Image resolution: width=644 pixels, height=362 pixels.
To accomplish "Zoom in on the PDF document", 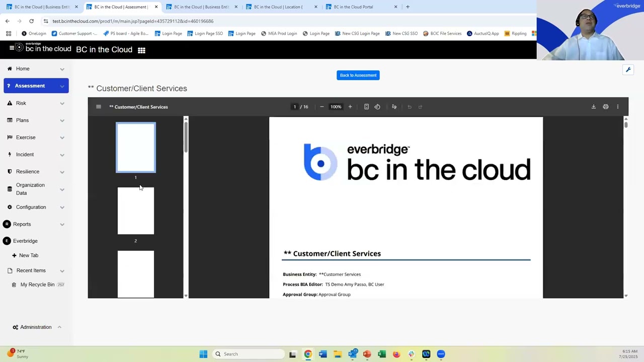I will 350,107.
